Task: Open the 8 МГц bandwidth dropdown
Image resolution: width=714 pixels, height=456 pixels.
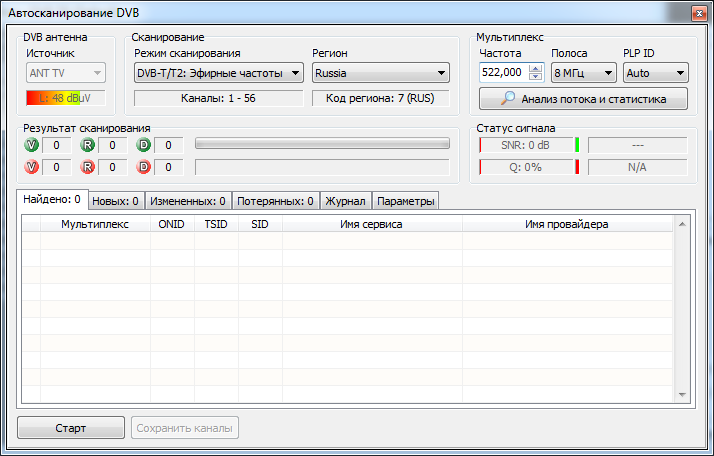Action: click(x=583, y=73)
